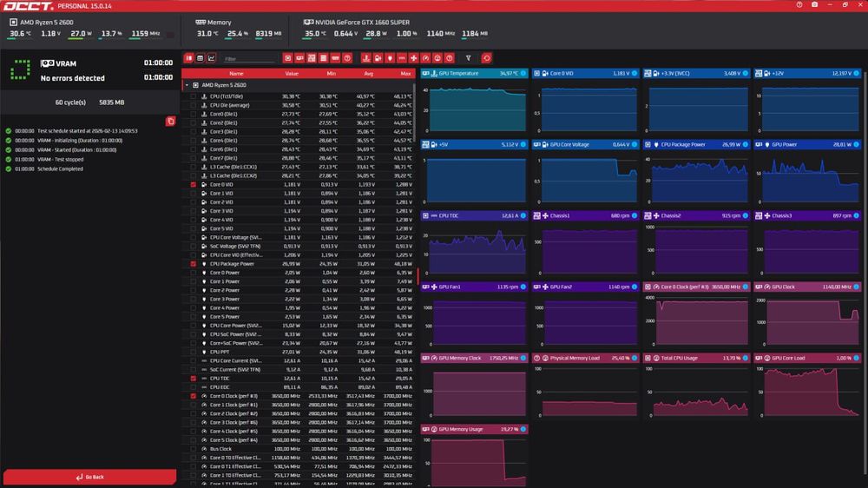
Task: Switch to table-only monitoring view
Action: (x=201, y=58)
